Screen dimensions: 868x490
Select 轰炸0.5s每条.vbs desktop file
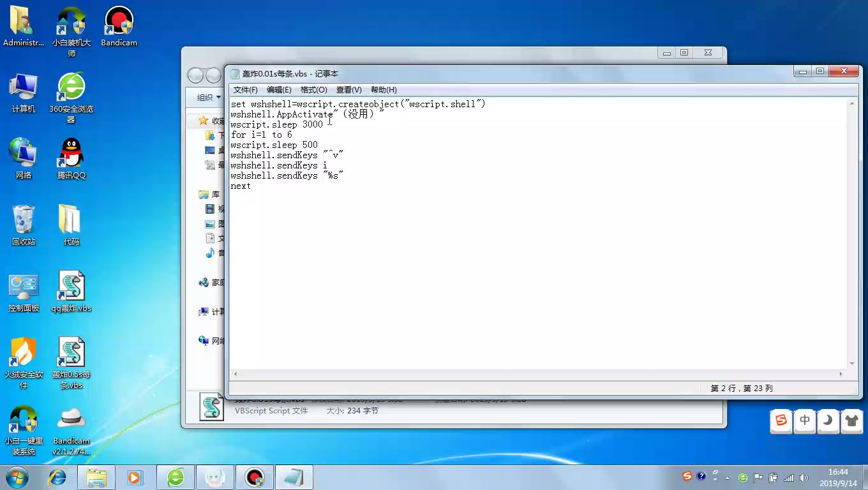71,364
